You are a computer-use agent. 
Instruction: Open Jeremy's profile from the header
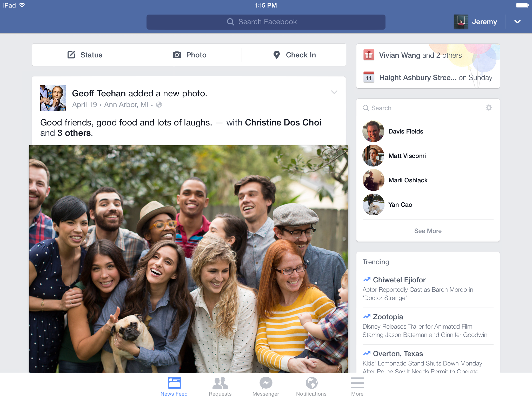point(476,22)
